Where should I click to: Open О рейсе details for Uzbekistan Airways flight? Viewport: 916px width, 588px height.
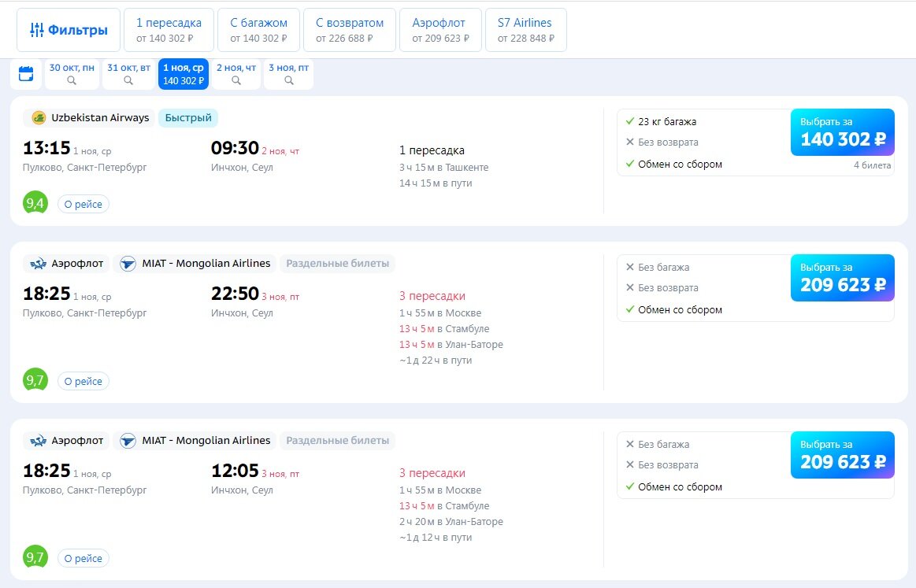click(83, 203)
